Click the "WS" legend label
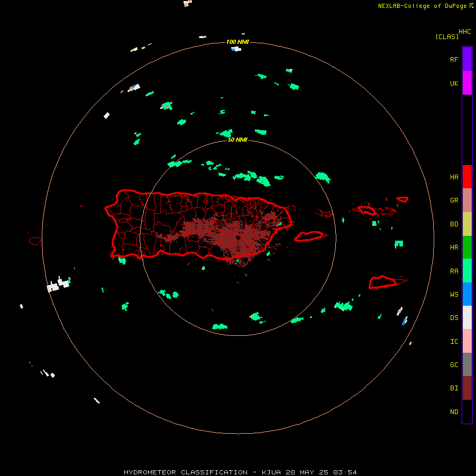The height and width of the screenshot is (476, 476). click(454, 294)
